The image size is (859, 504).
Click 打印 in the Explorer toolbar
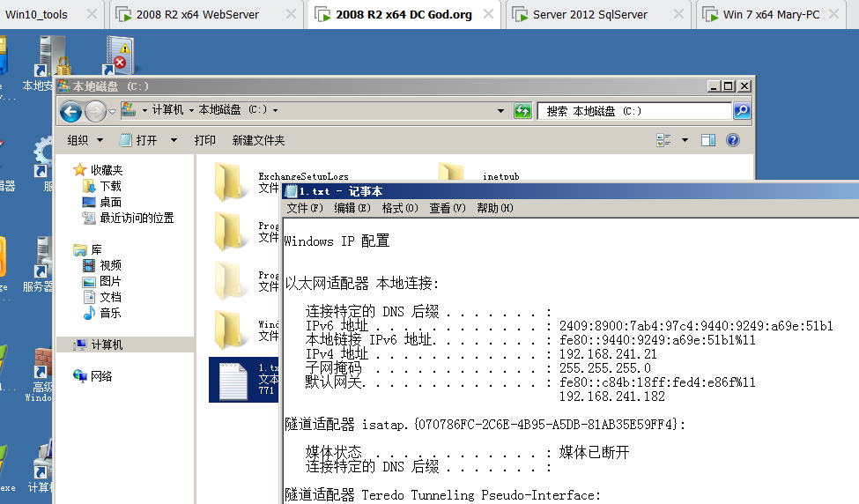205,140
